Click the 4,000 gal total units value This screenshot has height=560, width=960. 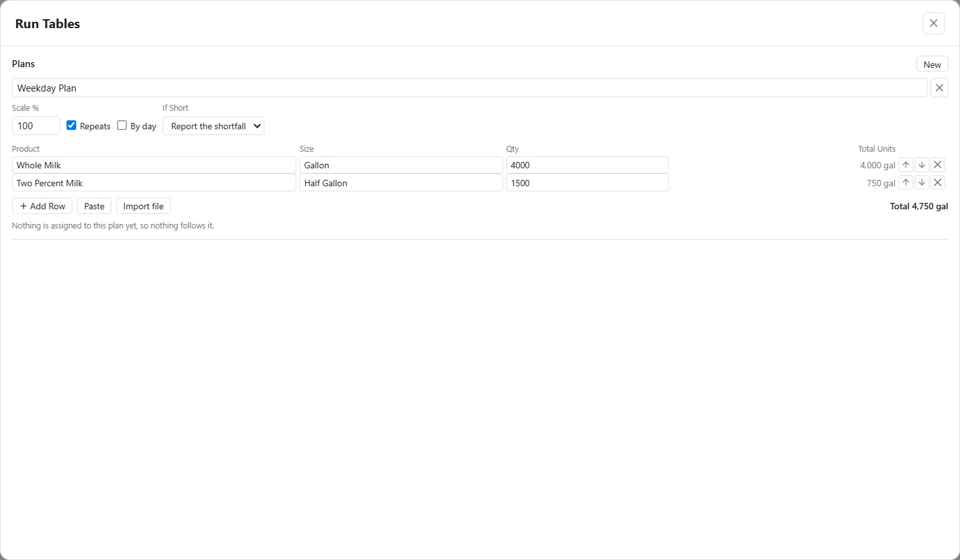[x=877, y=165]
